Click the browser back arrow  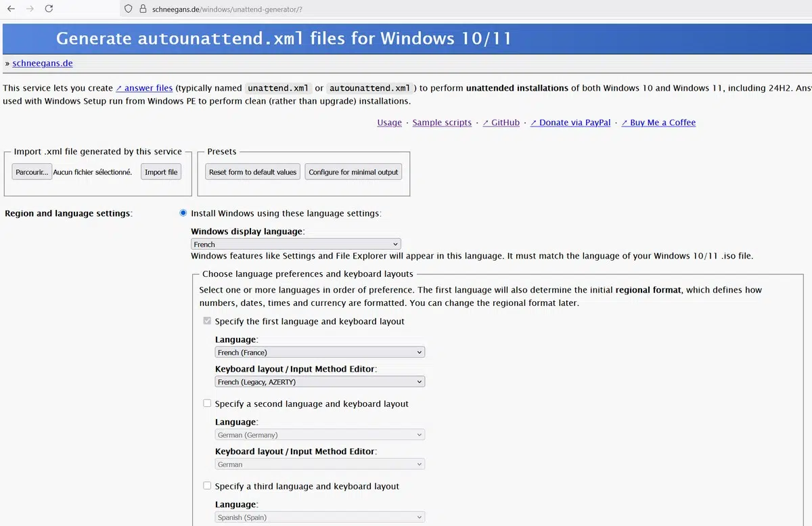(x=11, y=9)
